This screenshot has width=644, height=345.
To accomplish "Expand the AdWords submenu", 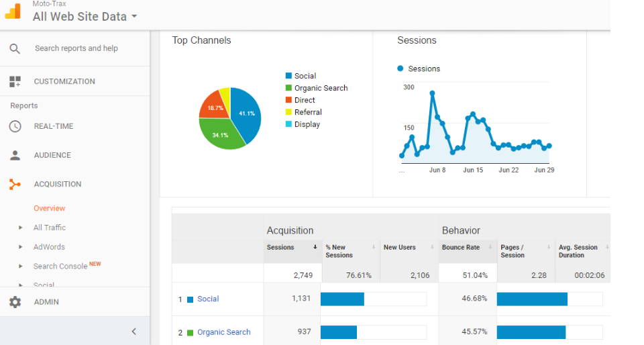I will coord(21,247).
